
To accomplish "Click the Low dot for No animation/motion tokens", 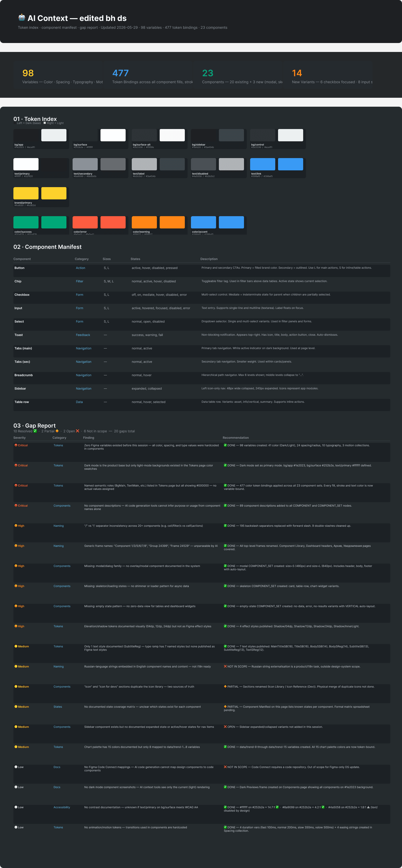I will [16, 827].
